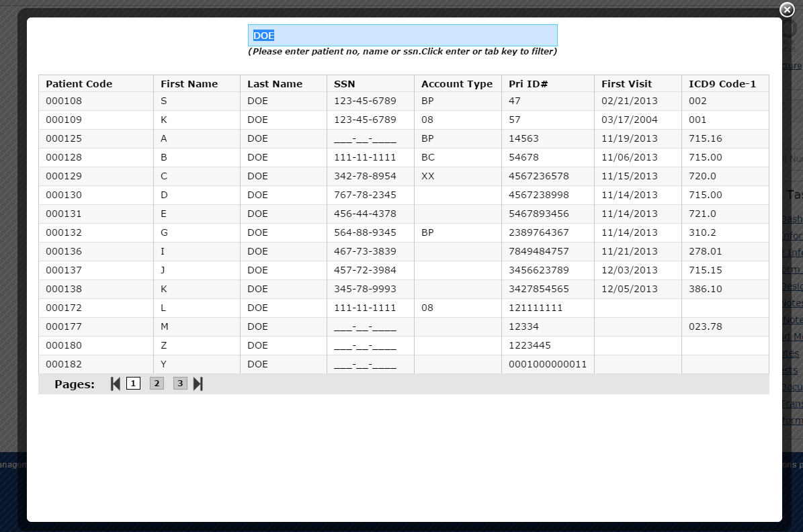Screen dimensions: 803x532
Task: Open page 2 of patient results
Action: (x=157, y=384)
